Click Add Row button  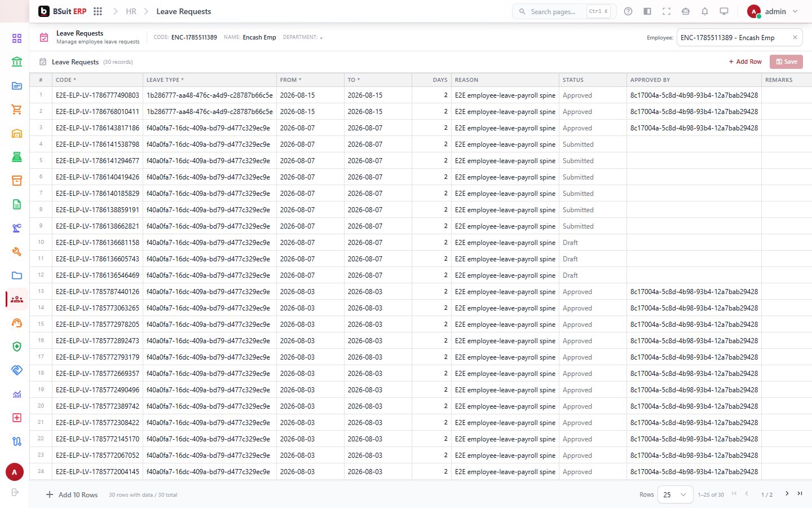(745, 62)
